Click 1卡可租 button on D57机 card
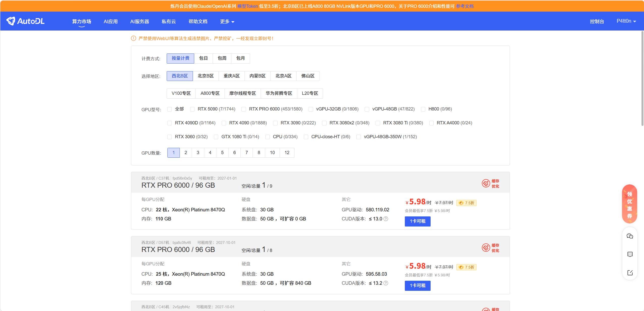Screen dimensions: 644x311 click(418, 286)
